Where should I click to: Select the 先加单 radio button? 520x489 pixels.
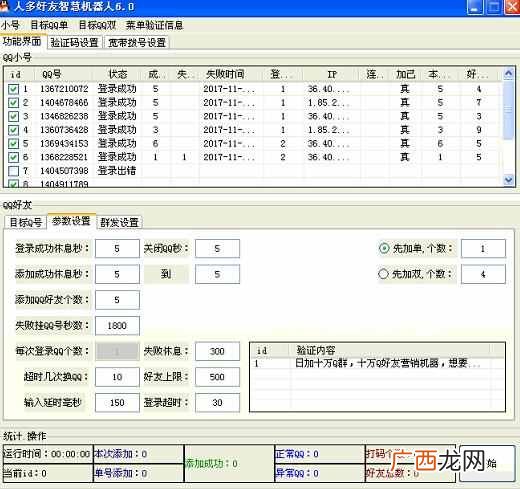click(x=384, y=248)
